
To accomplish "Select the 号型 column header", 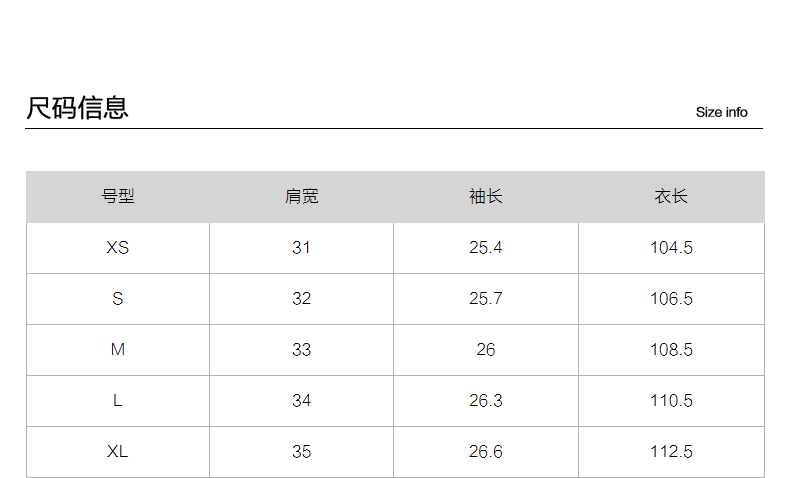I will [x=118, y=197].
